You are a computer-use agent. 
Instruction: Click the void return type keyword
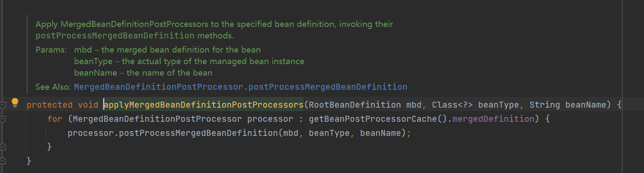coord(88,105)
